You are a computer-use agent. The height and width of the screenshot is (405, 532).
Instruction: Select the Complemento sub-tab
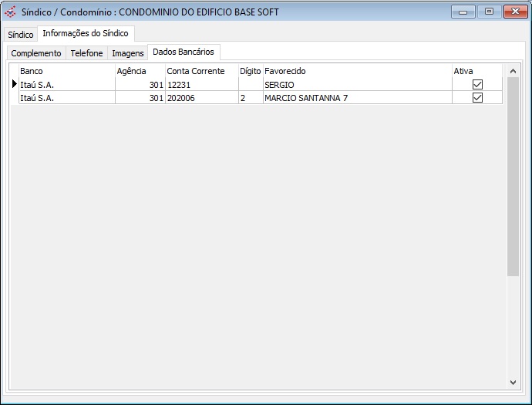(x=36, y=53)
